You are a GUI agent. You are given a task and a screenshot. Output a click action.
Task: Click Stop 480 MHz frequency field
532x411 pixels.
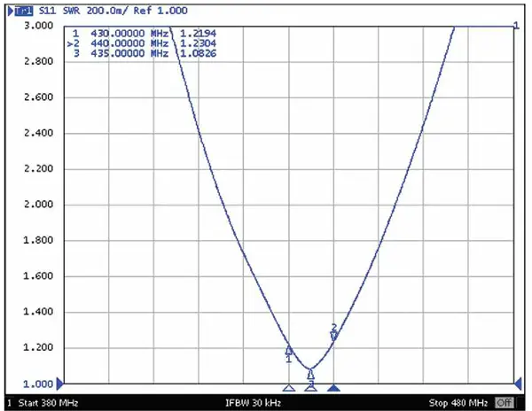pos(458,402)
